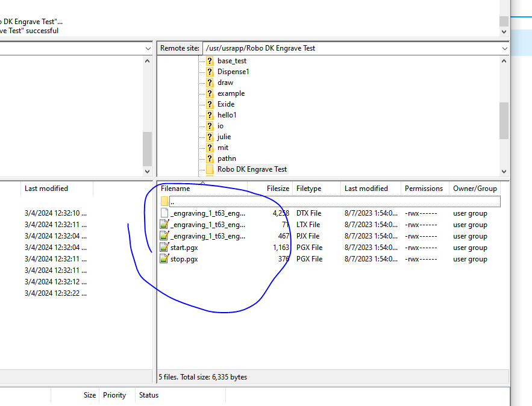Viewport: 532px width, 406px height.
Task: Click the Permissions column header
Action: 424,189
